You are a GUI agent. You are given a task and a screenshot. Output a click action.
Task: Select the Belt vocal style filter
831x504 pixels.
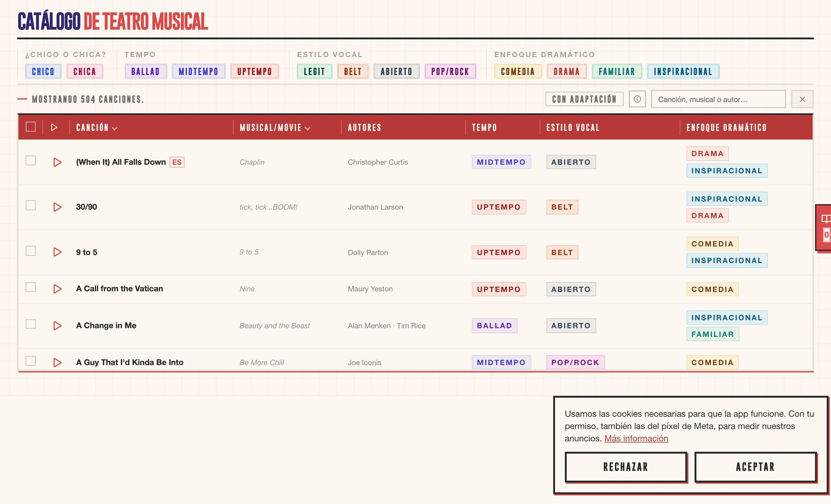[x=353, y=72]
